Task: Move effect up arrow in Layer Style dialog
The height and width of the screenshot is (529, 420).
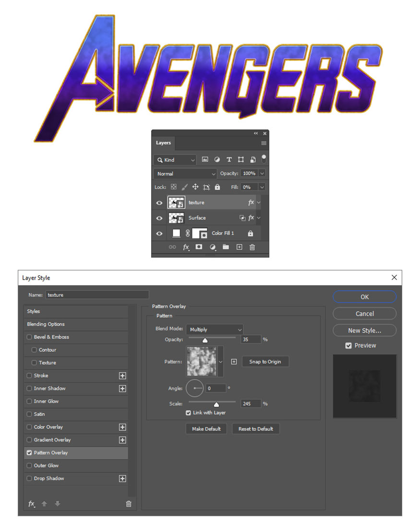Action: pos(44,504)
